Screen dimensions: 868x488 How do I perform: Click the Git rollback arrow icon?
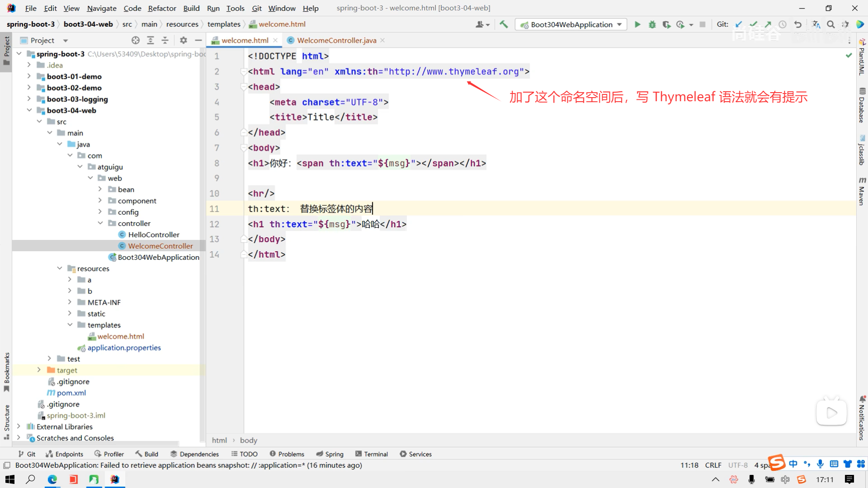(798, 24)
